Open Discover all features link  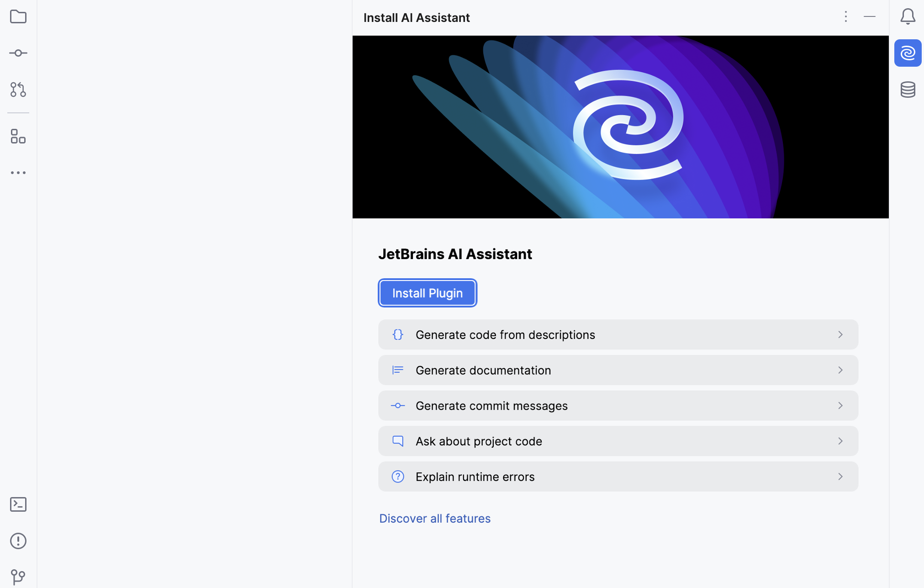434,518
